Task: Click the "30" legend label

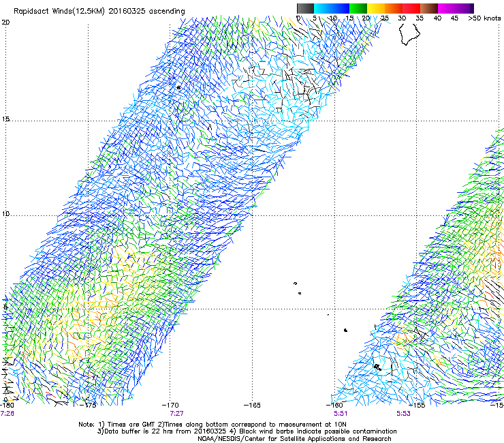Action: (402, 18)
